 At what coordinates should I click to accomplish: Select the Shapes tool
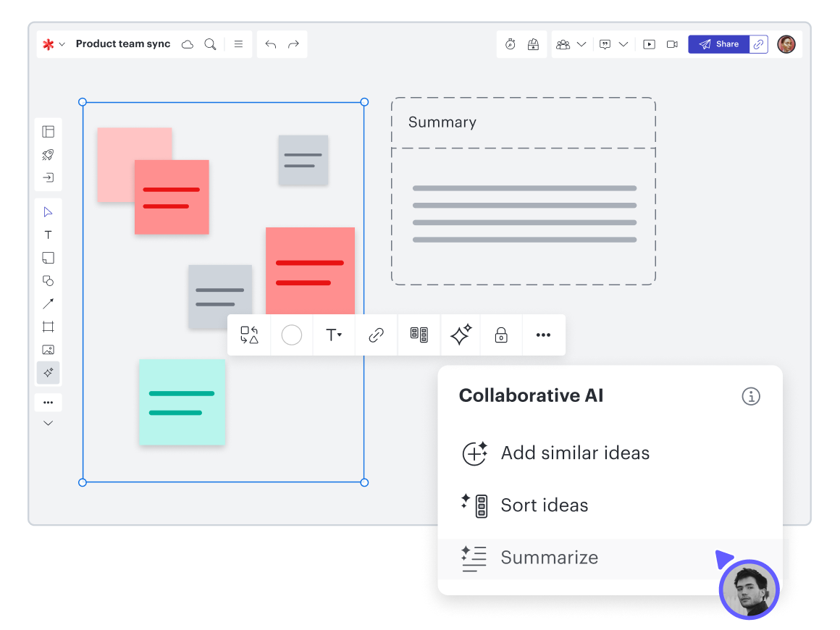[48, 280]
